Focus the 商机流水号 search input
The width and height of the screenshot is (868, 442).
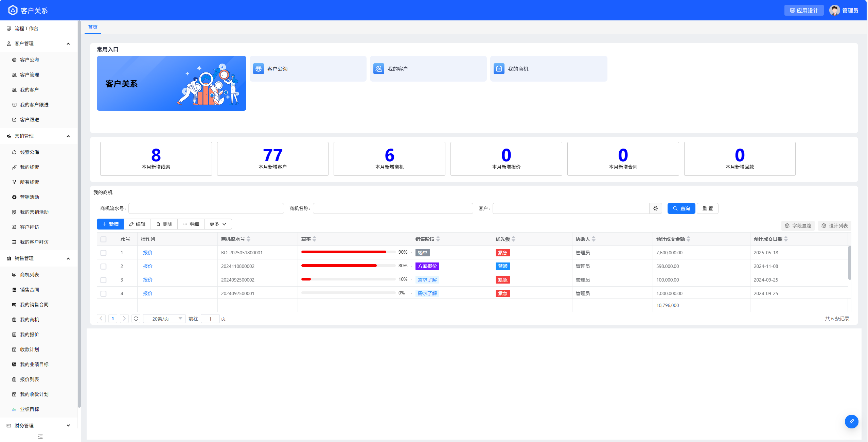[x=206, y=208]
